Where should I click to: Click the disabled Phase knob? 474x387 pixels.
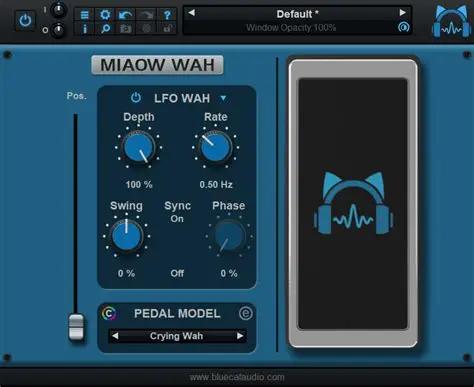coord(229,236)
